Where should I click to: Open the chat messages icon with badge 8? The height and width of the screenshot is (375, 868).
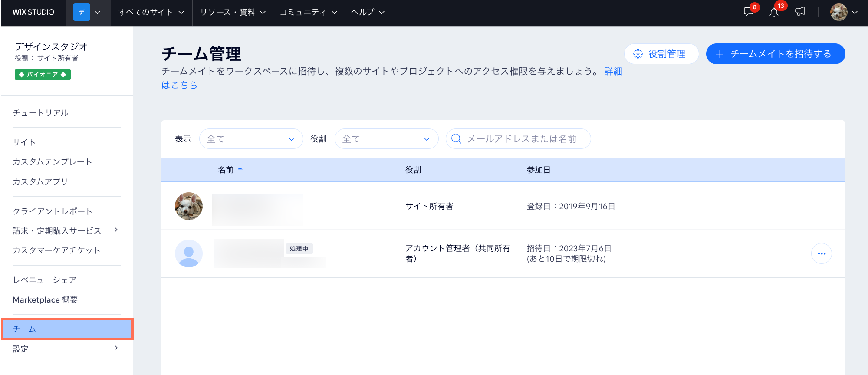coord(749,12)
